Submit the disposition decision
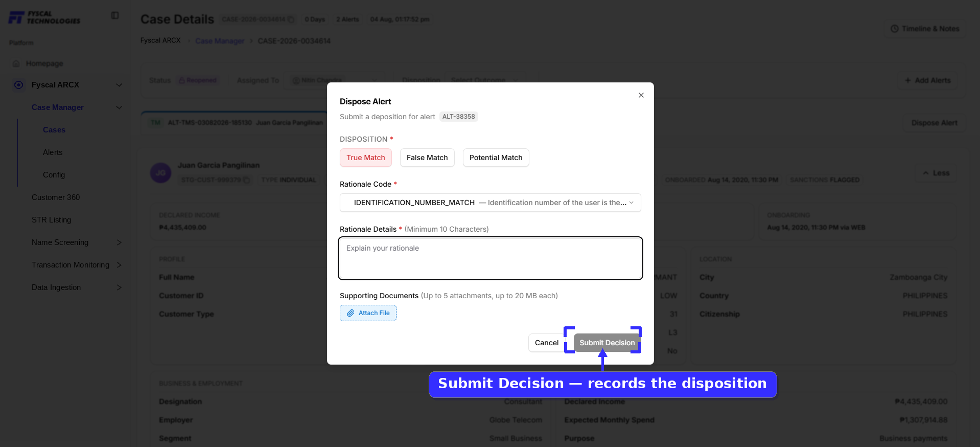980x447 pixels. tap(607, 343)
